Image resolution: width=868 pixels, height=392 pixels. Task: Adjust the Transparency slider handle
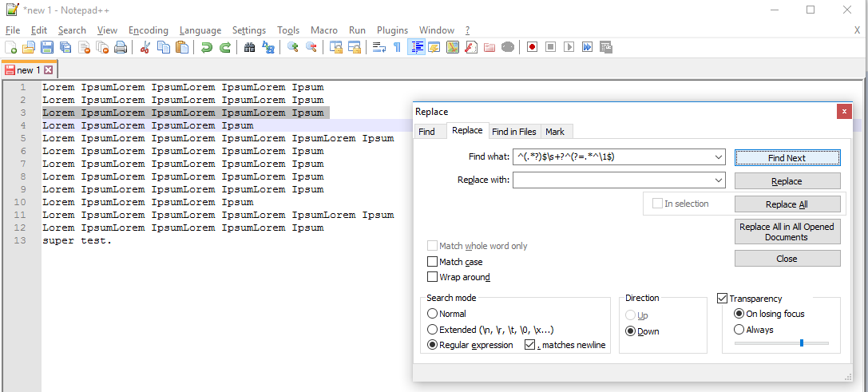(801, 343)
